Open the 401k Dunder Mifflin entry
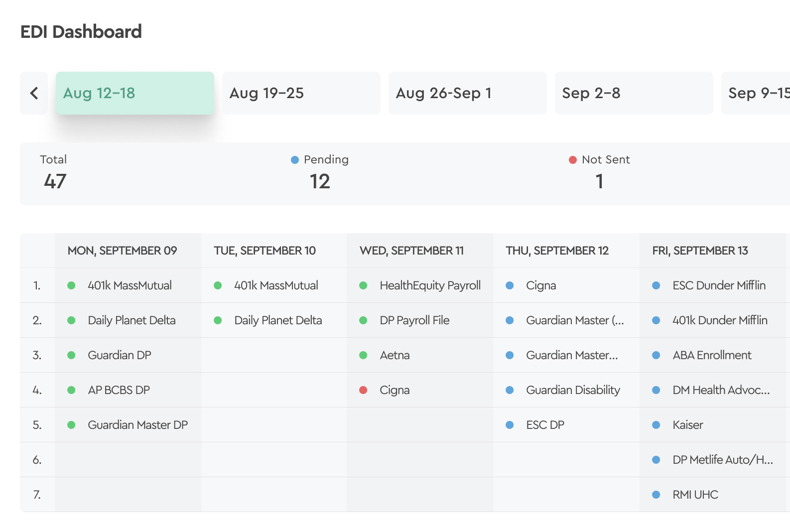This screenshot has height=532, width=790. (x=720, y=320)
